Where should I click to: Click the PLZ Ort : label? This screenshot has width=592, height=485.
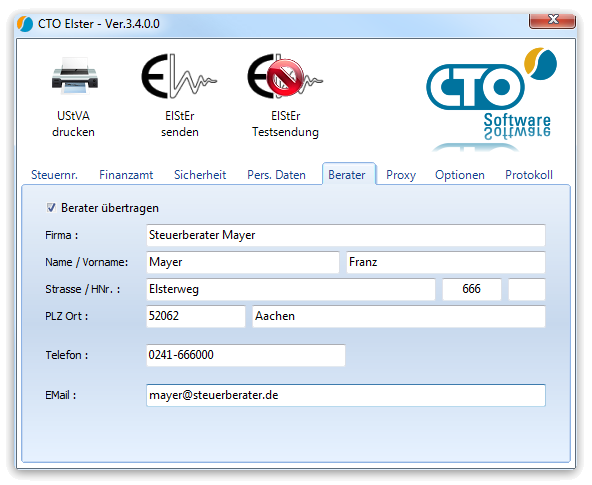66,316
